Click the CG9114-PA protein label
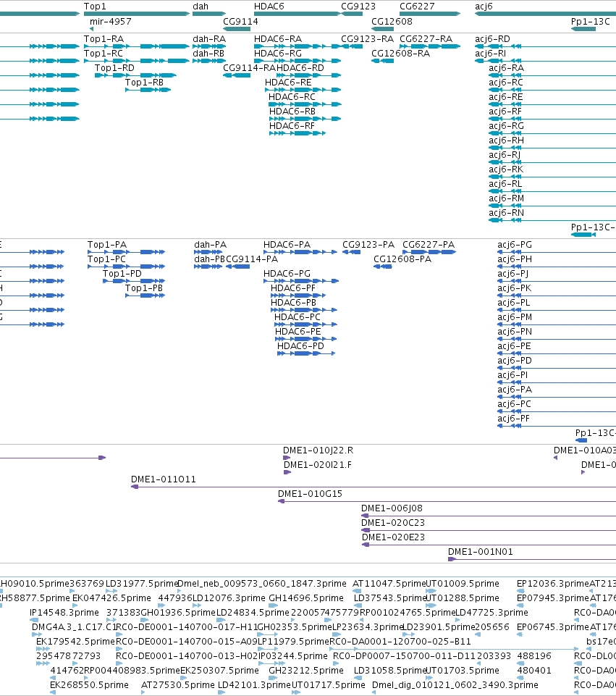The height and width of the screenshot is (696, 616). 252,259
